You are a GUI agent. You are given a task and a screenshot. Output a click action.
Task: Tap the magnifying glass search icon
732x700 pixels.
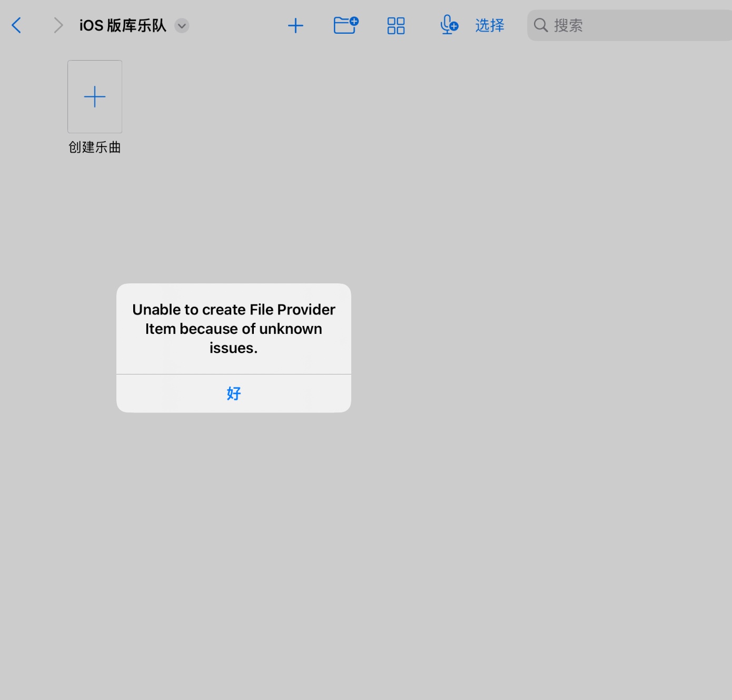click(x=541, y=25)
